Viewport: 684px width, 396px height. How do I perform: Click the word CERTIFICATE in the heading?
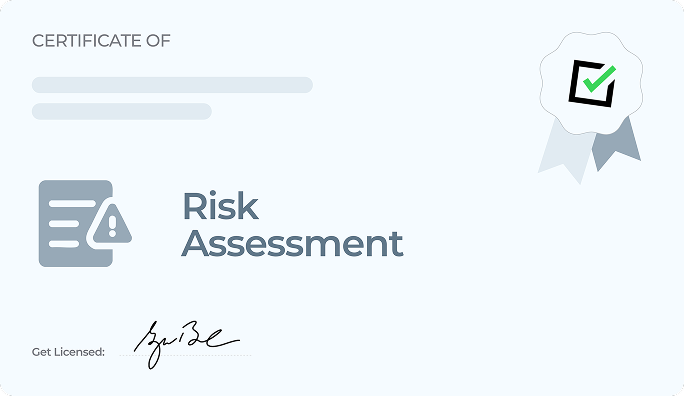87,41
